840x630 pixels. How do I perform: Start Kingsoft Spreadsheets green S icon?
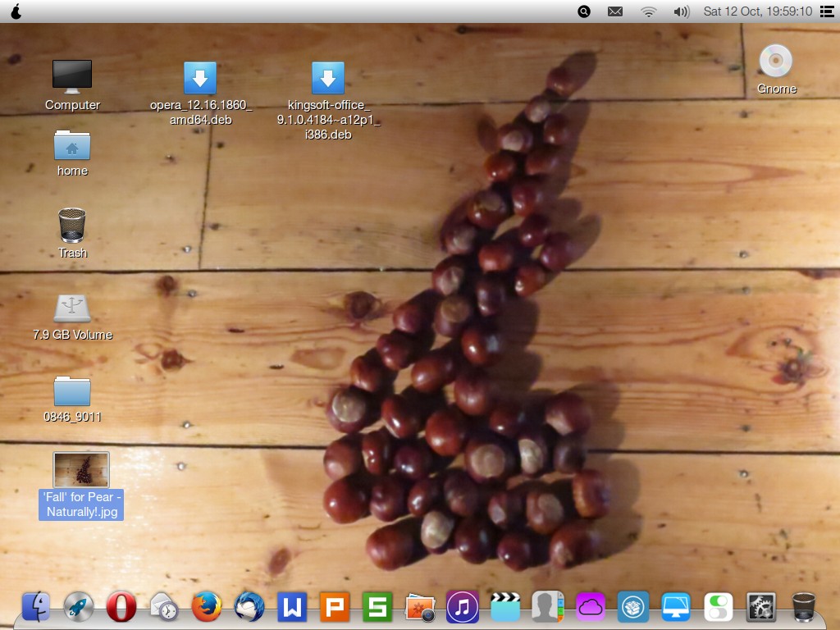point(377,608)
